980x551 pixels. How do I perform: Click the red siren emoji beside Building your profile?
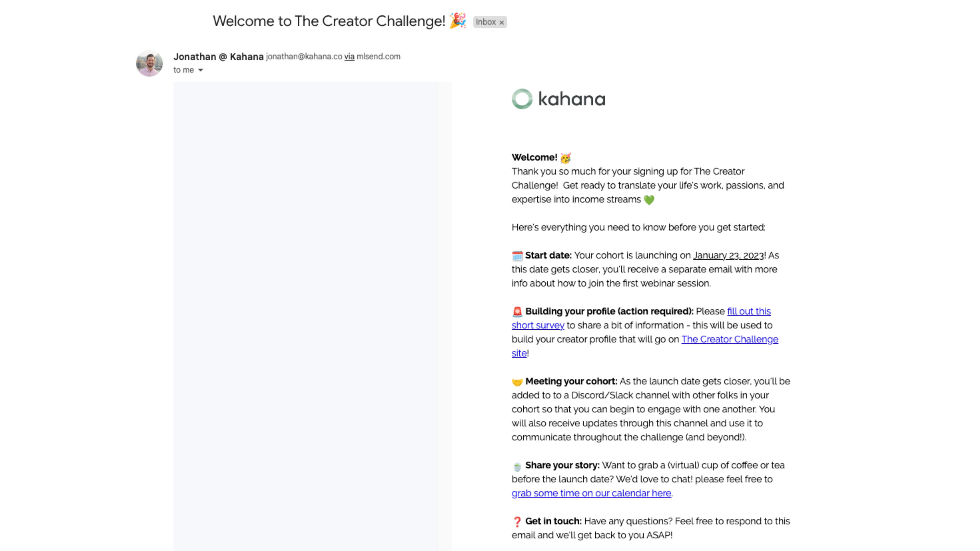point(517,312)
